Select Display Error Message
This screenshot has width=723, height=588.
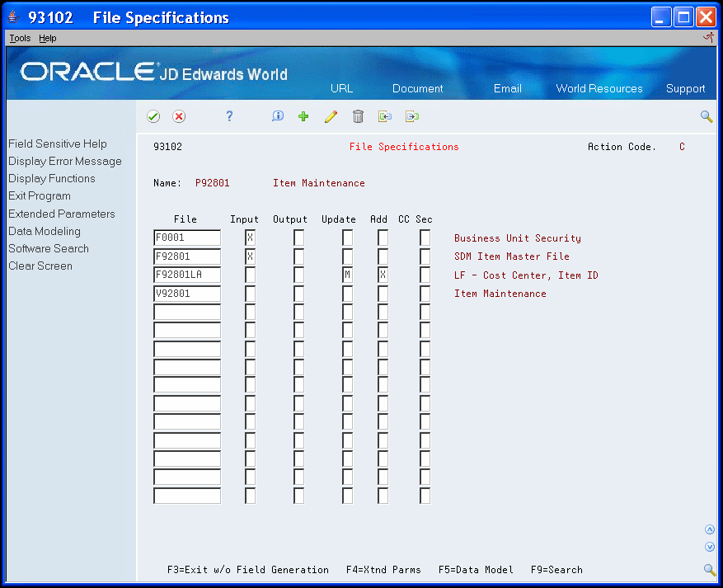[x=65, y=162]
